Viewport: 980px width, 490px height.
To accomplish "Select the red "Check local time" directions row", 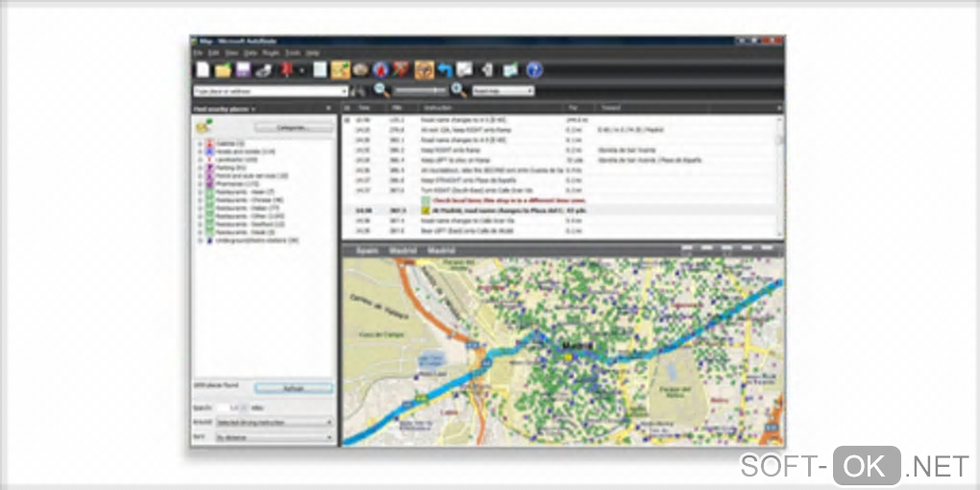I will click(560, 201).
